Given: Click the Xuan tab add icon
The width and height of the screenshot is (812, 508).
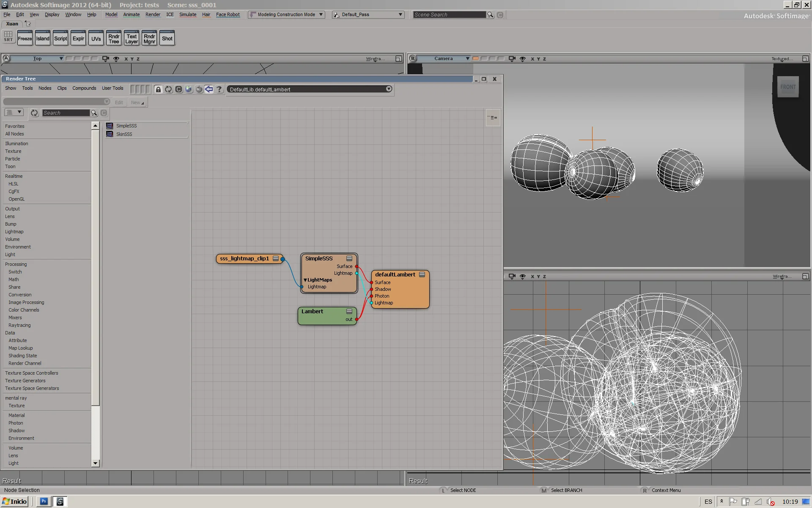Looking at the screenshot, I should 28,24.
